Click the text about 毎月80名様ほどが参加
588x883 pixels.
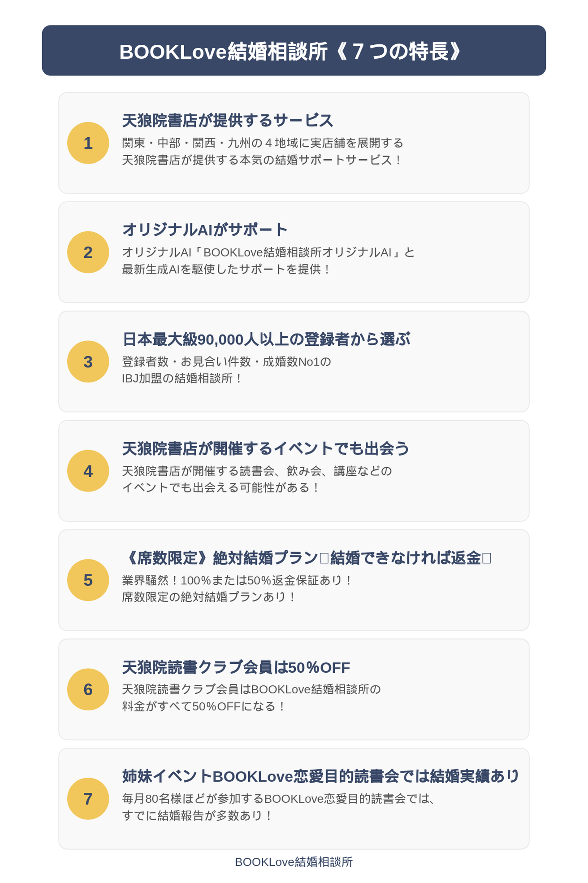[x=279, y=799]
